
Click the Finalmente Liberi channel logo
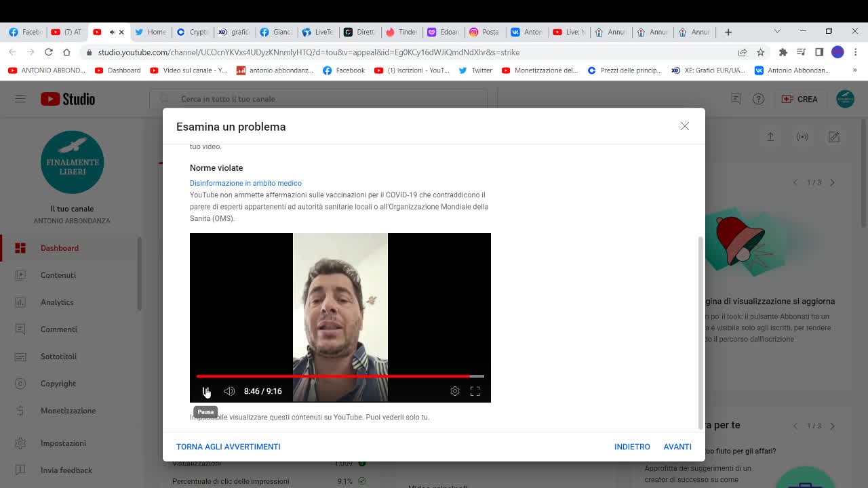[x=72, y=162]
